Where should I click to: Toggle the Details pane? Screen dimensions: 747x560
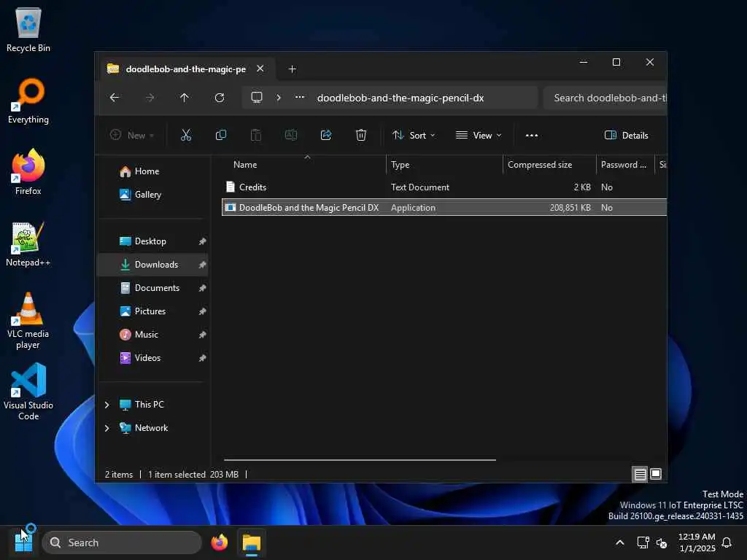coord(626,135)
